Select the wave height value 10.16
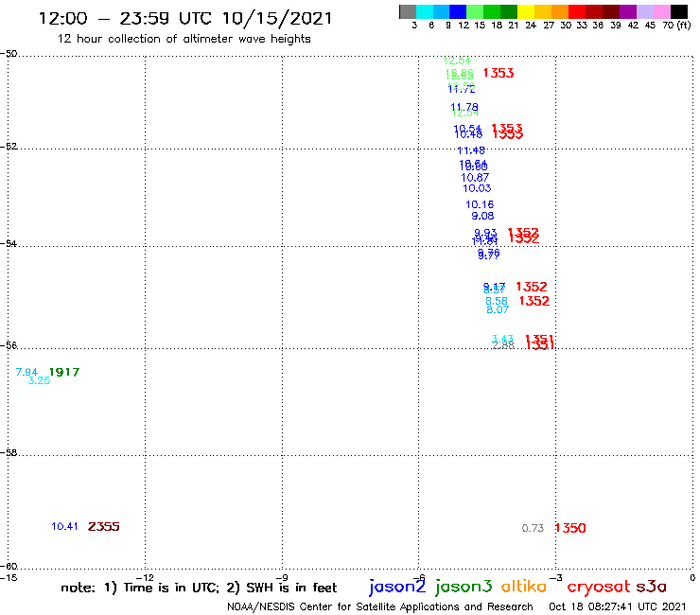The image size is (700, 615). (x=480, y=204)
